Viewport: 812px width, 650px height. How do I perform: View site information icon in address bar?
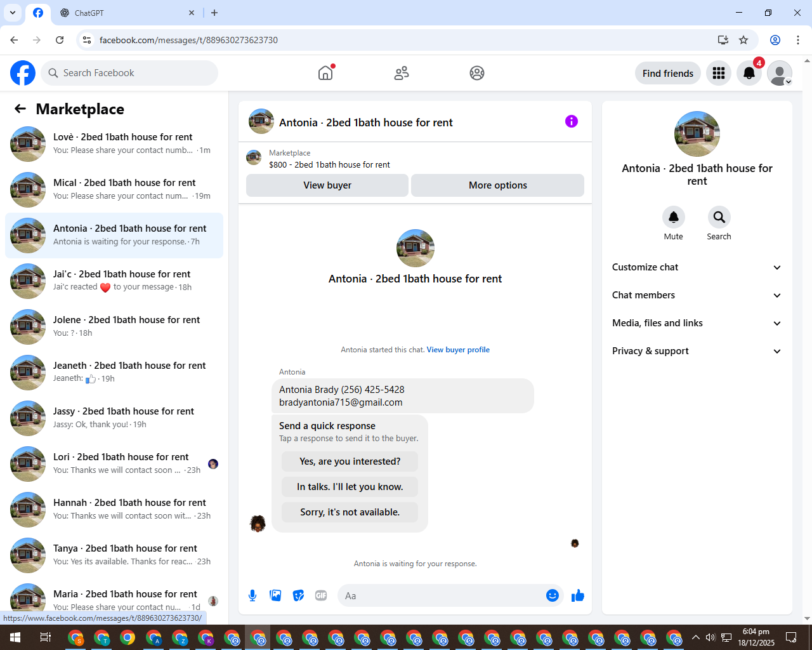coord(87,40)
